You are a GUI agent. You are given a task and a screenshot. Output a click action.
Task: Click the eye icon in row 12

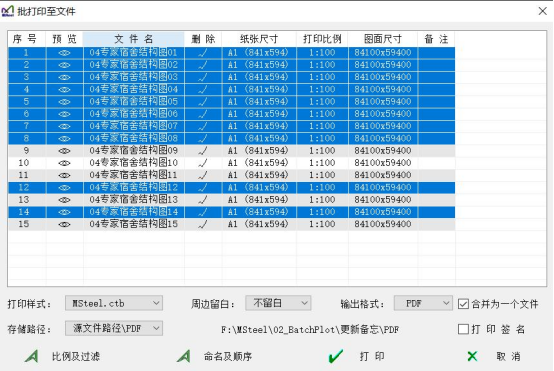[x=64, y=188]
